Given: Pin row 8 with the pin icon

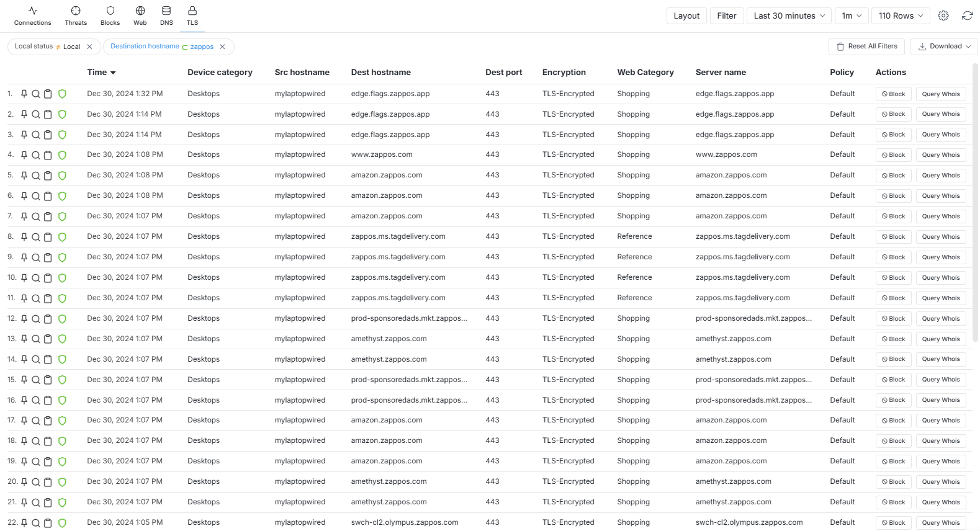Looking at the screenshot, I should [x=24, y=237].
